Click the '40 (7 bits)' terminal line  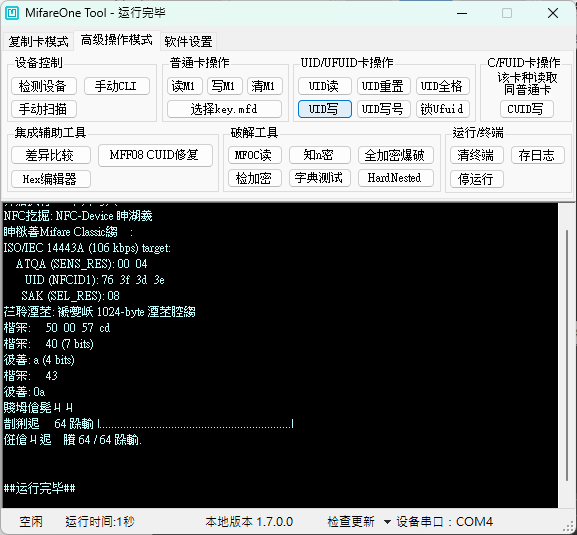(x=48, y=344)
